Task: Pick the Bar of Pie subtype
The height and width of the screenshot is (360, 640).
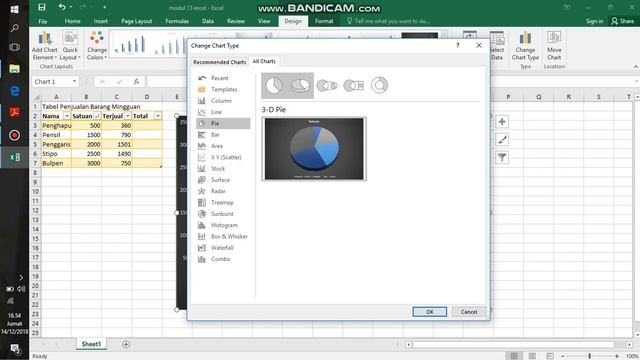Action: pos(353,86)
